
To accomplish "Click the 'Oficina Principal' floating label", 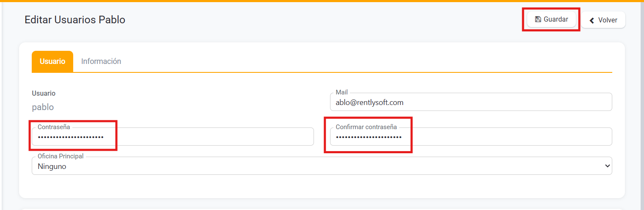I will coord(61,156).
